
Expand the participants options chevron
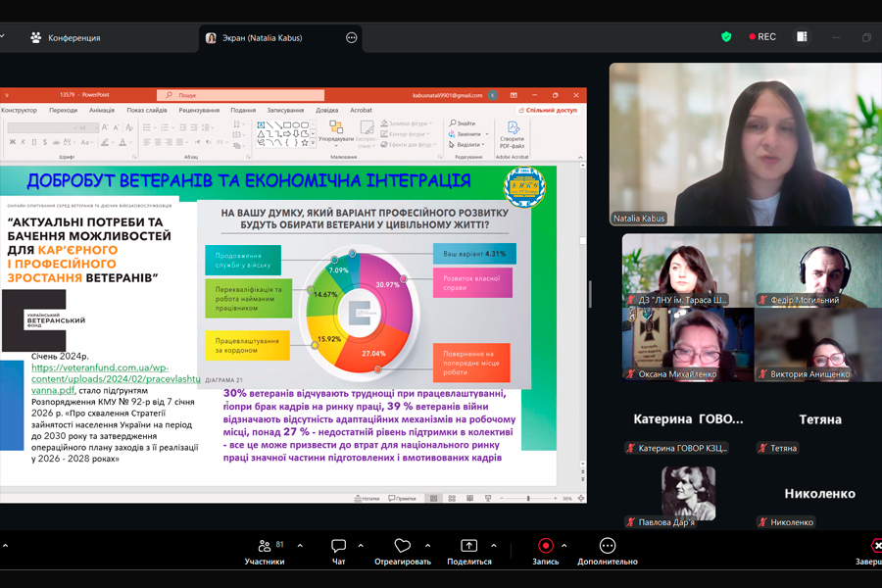point(300,545)
